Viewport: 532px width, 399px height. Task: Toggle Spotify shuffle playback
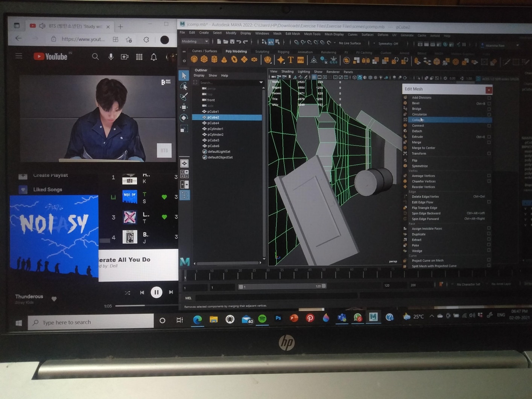coord(128,293)
